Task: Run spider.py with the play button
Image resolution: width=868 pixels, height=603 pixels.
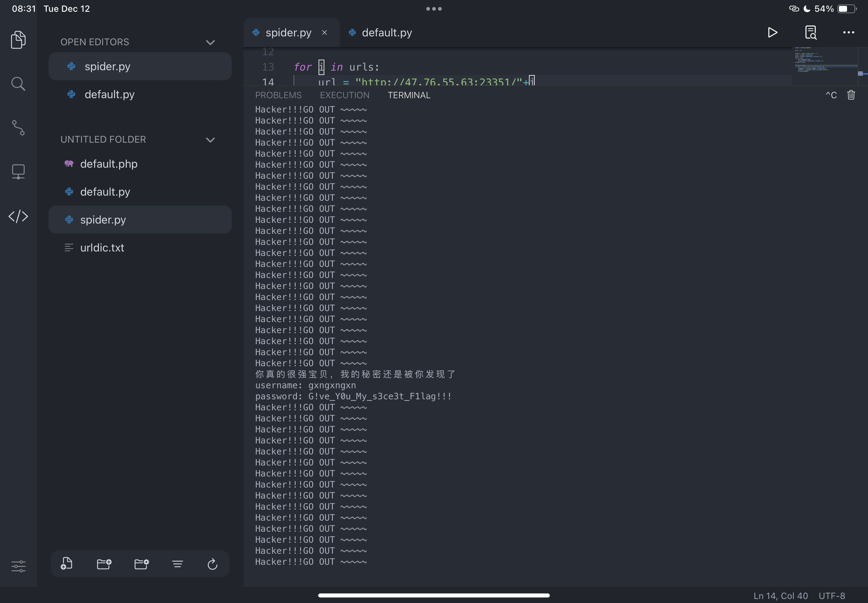Action: [x=772, y=32]
